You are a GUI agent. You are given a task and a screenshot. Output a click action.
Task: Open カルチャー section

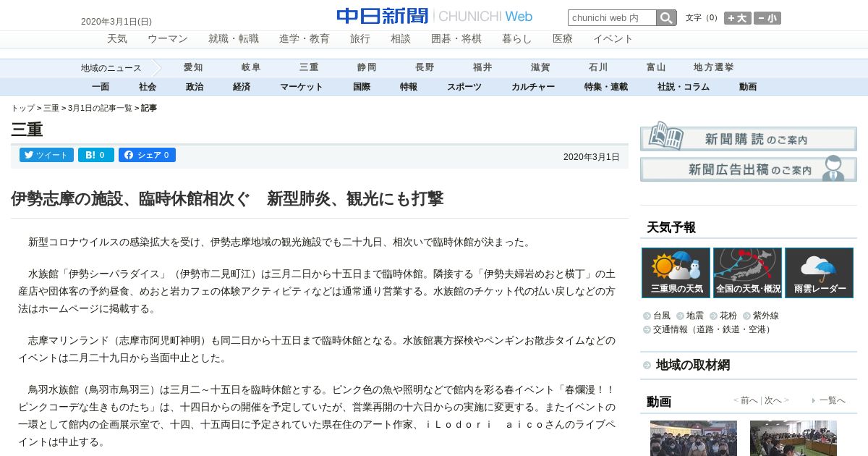(533, 87)
